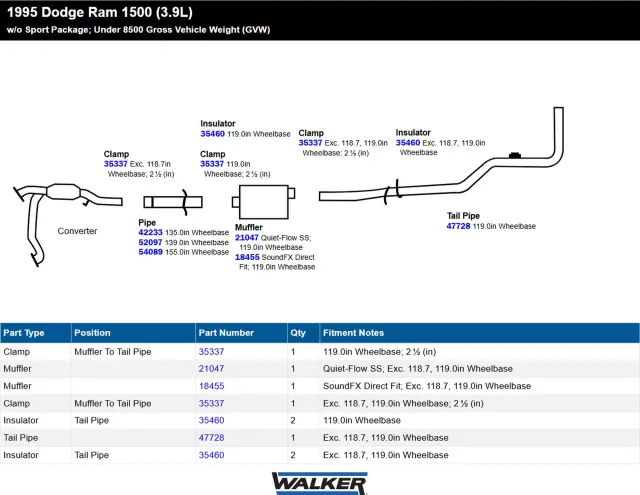Image resolution: width=640 pixels, height=495 pixels.
Task: Open table part 18455 in Muffler row
Action: (211, 386)
